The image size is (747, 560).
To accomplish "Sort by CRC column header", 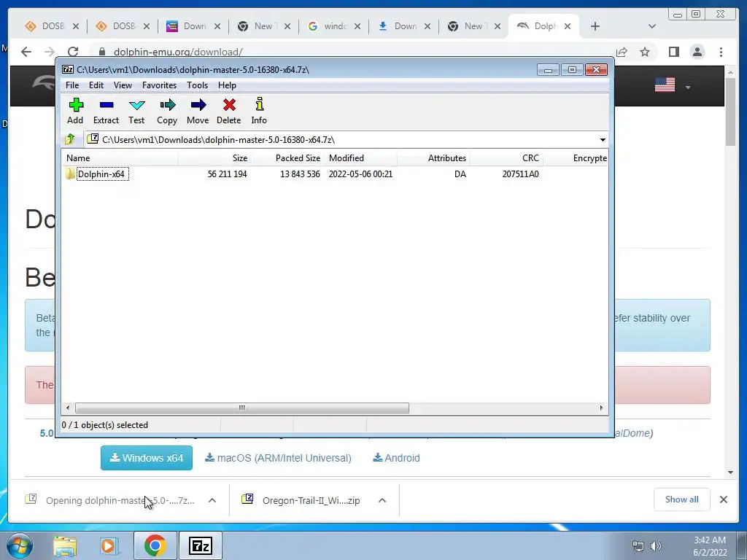I will pyautogui.click(x=506, y=158).
